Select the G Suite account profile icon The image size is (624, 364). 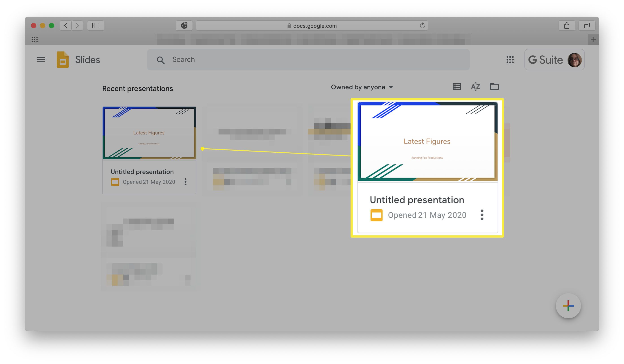coord(575,59)
